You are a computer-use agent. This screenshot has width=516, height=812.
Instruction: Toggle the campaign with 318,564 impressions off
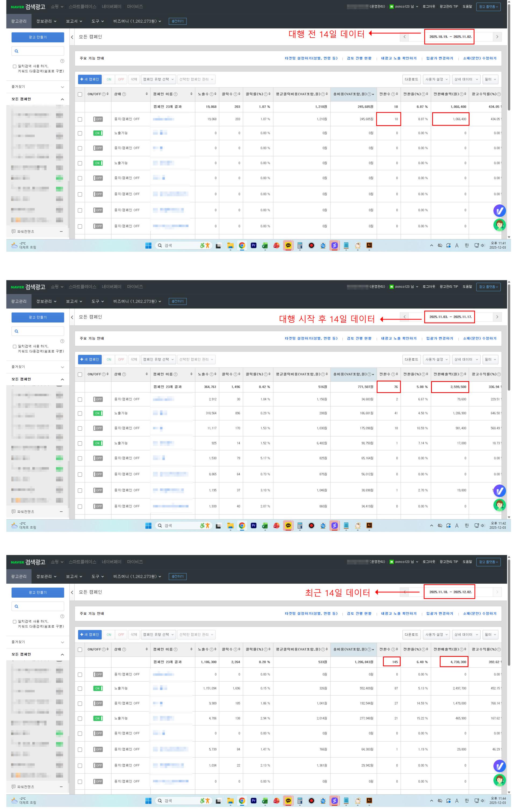[98, 413]
